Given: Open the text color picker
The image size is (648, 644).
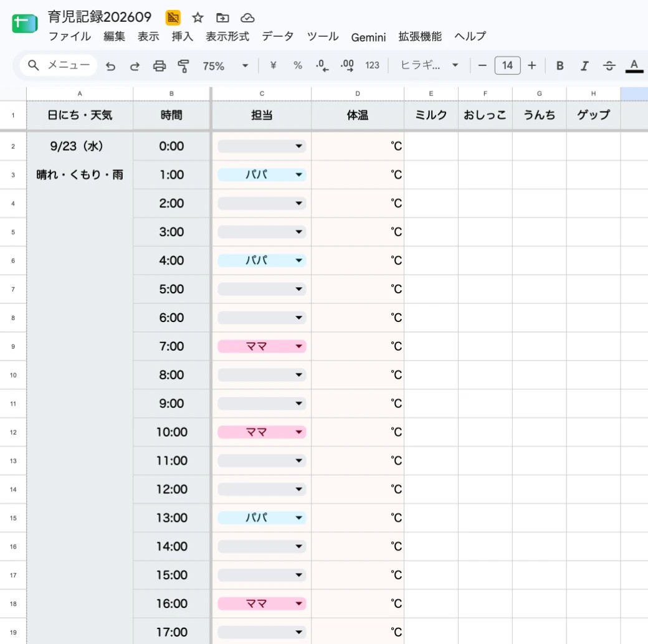Looking at the screenshot, I should pyautogui.click(x=634, y=65).
